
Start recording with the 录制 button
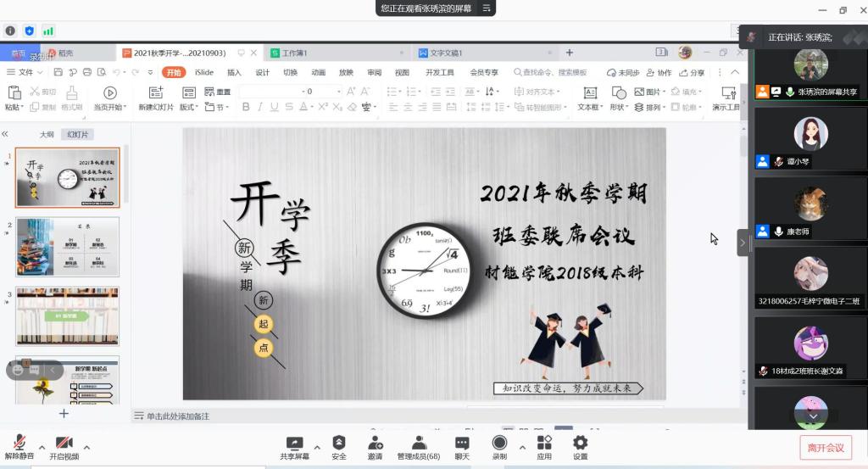[499, 445]
